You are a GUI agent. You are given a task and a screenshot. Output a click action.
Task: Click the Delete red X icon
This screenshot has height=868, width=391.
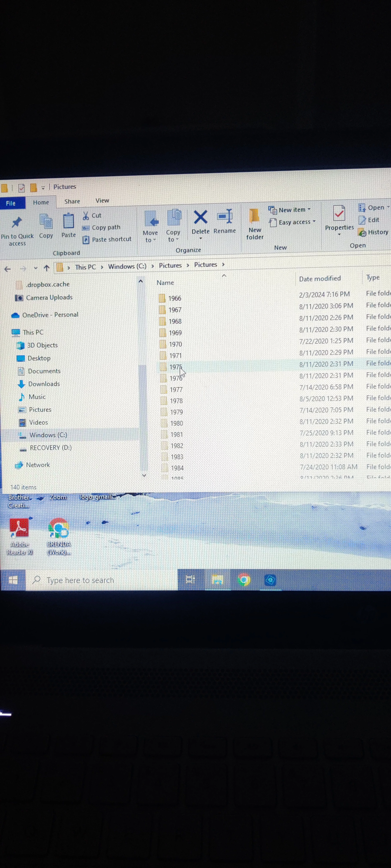pyautogui.click(x=200, y=217)
